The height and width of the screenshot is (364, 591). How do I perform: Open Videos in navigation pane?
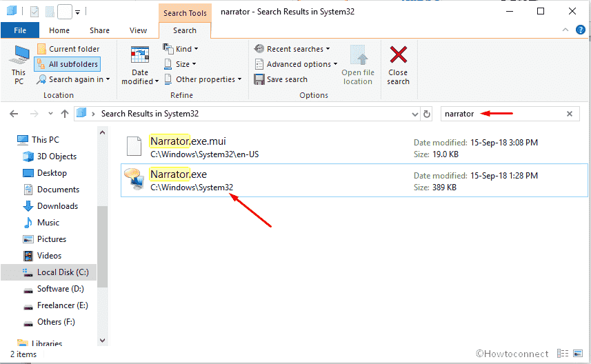(42, 256)
